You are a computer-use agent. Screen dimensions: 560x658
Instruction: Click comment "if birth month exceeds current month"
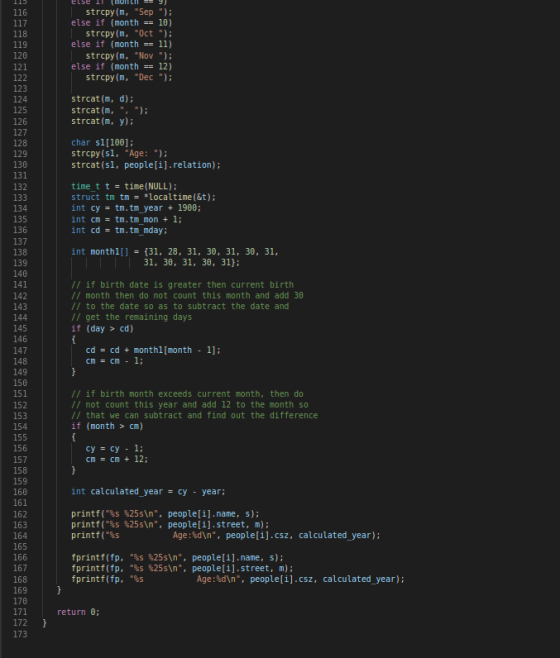[x=187, y=394]
